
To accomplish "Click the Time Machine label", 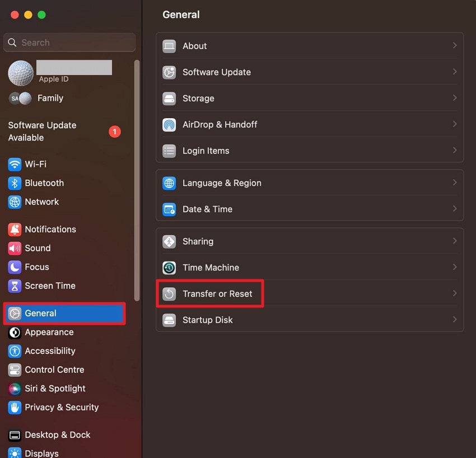I will [211, 268].
